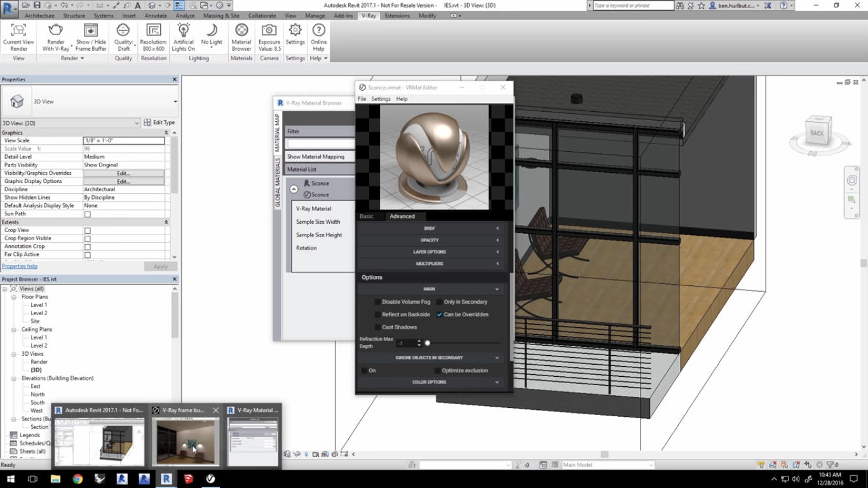This screenshot has width=868, height=488.
Task: Click the Open folder icon in Quick Access
Action: (26, 5)
